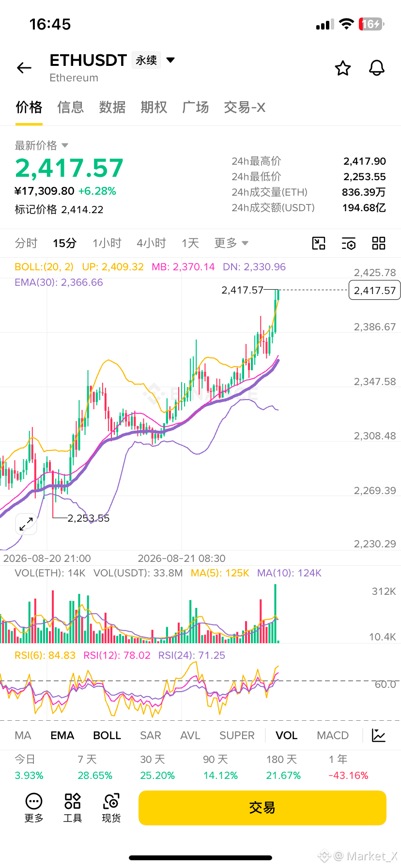Tap the 1 年 -43.16% performance
The image size is (401, 868).
tap(348, 767)
